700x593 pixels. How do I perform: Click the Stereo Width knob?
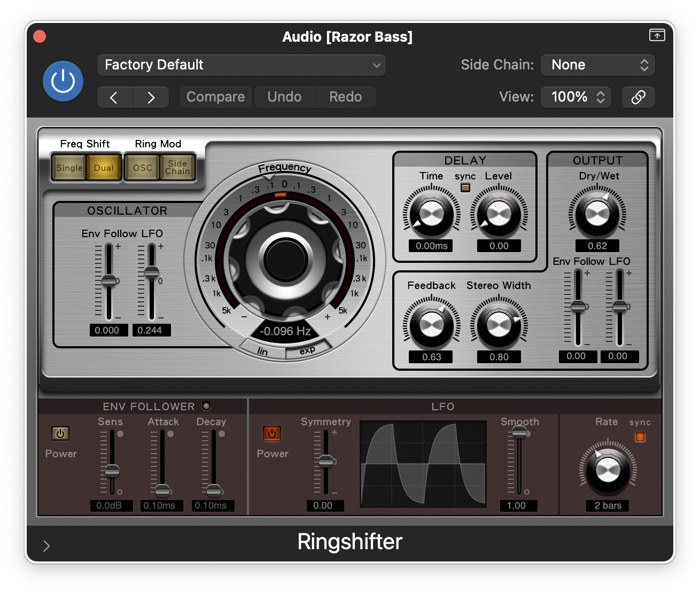(499, 325)
